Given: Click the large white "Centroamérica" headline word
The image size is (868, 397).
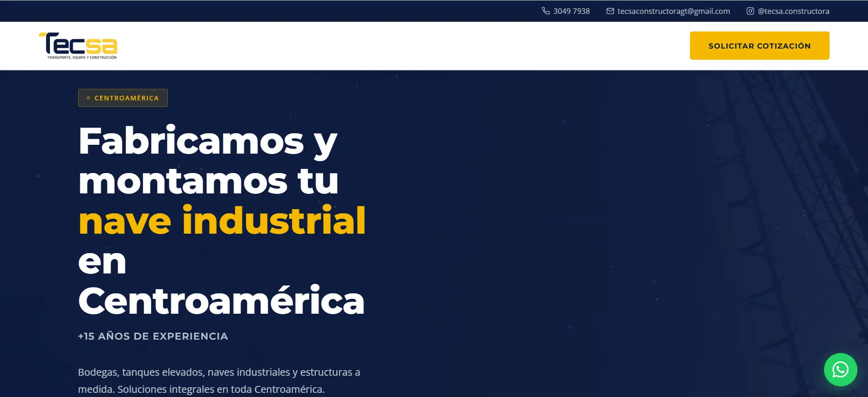Looking at the screenshot, I should [222, 301].
